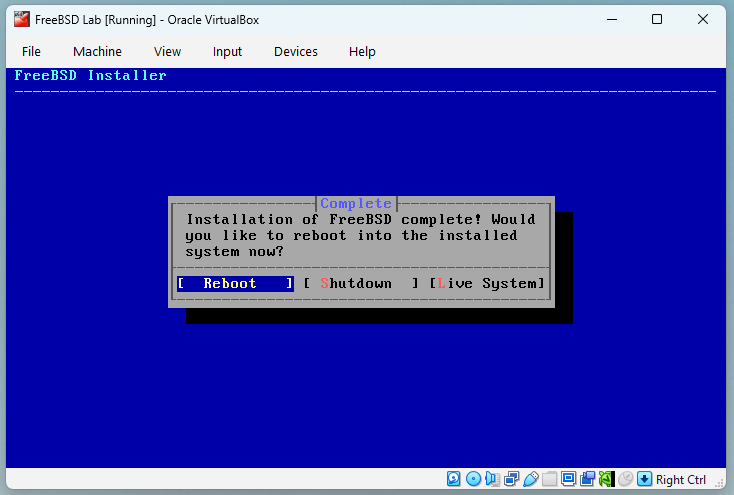Minimize the VirtualBox window
The height and width of the screenshot is (495, 734).
[x=612, y=20]
